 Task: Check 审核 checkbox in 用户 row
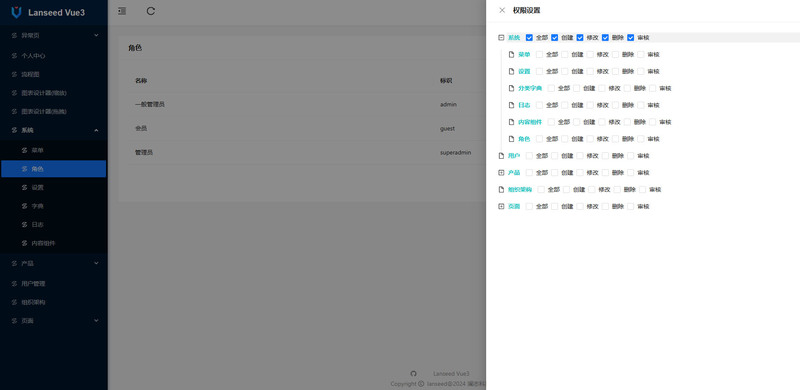(x=631, y=156)
